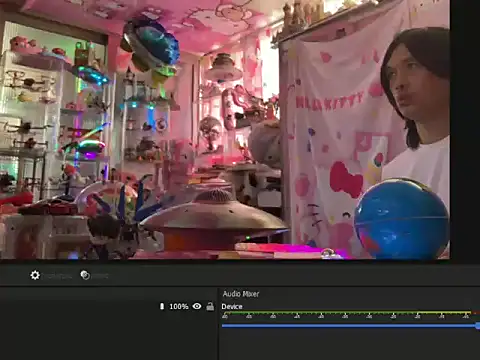Click the source type icon beside 100%
This screenshot has width=480, height=360.
162,306
